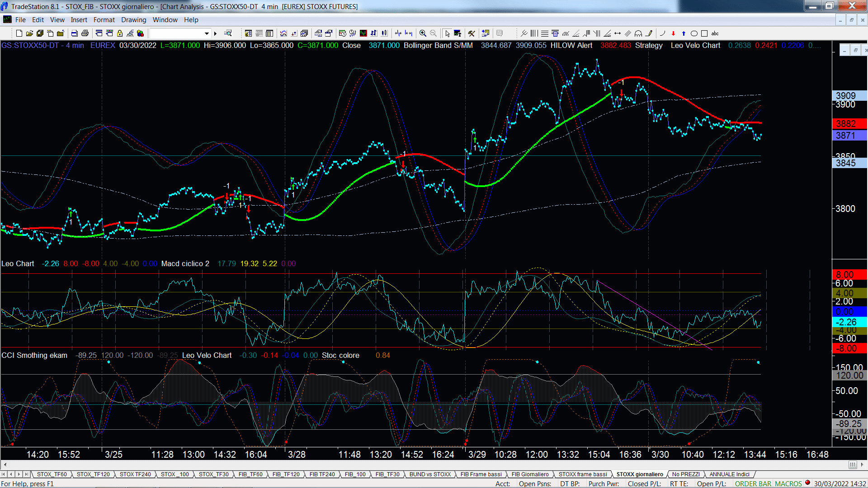The image size is (868, 488).
Task: Open the File menu
Action: 20,20
